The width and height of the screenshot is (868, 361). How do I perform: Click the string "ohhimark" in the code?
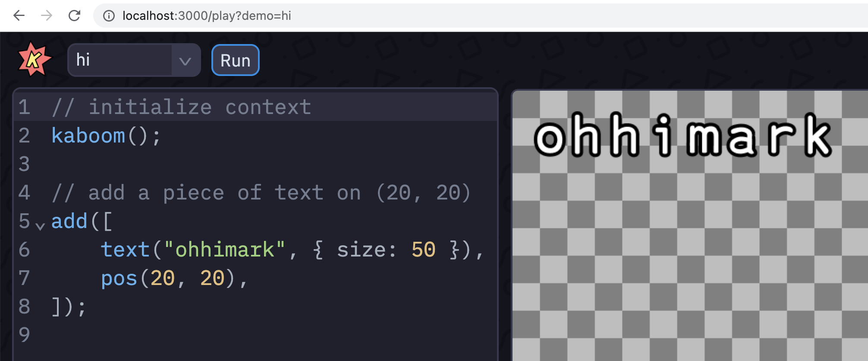pos(224,250)
